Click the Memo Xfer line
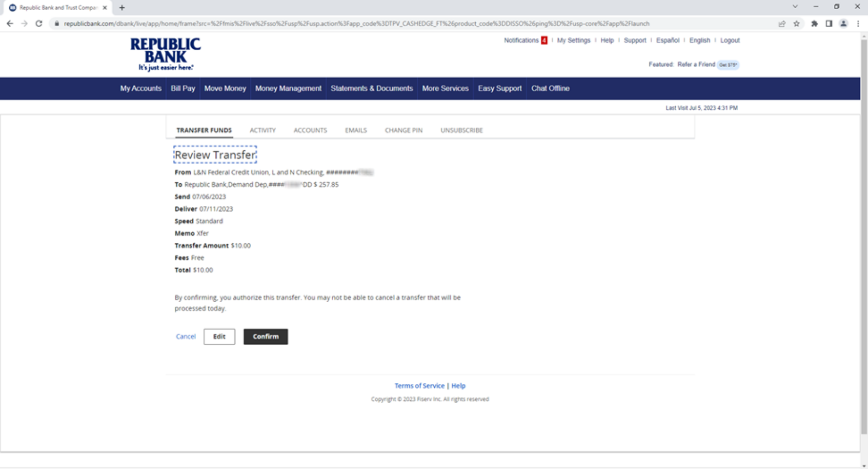868x469 pixels. coord(191,233)
